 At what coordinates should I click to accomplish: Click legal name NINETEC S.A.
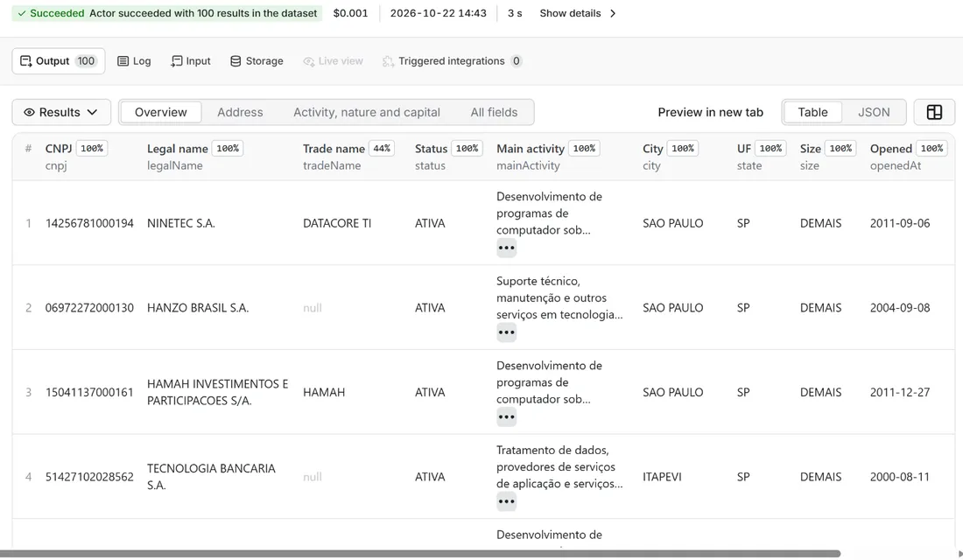click(181, 223)
